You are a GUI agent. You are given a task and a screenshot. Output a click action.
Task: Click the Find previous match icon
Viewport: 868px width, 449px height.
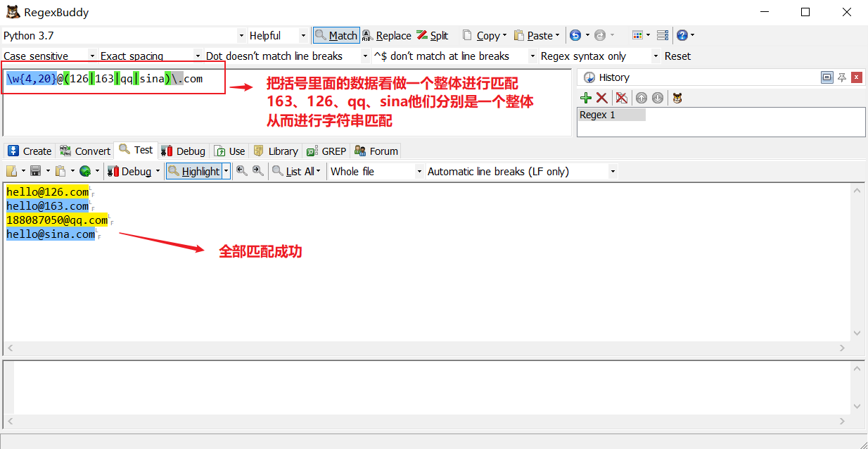(242, 171)
